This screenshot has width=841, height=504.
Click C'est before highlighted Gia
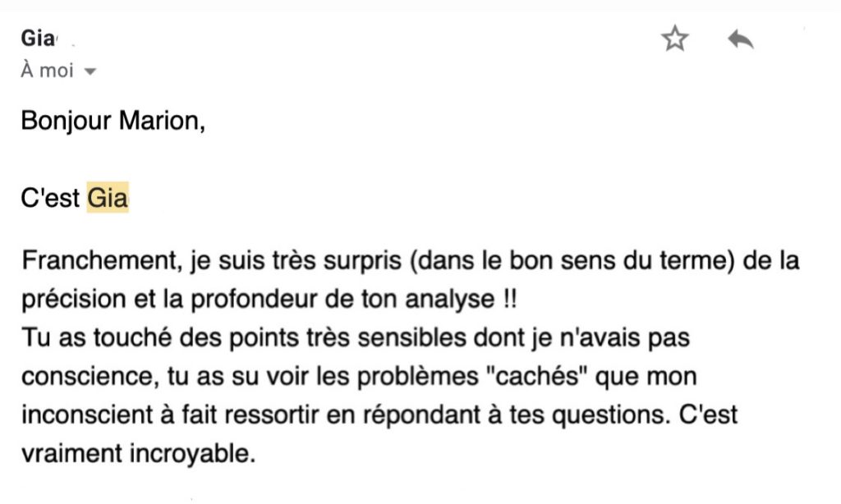point(50,198)
